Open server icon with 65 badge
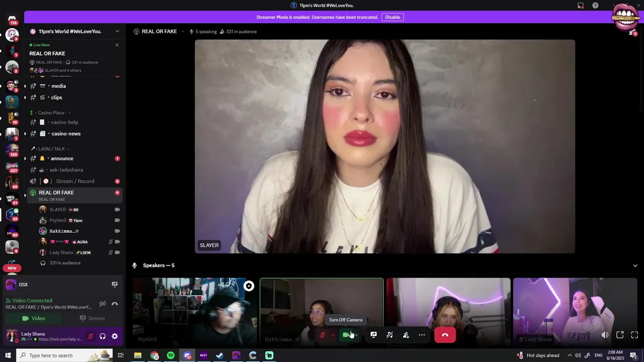 tap(12, 183)
